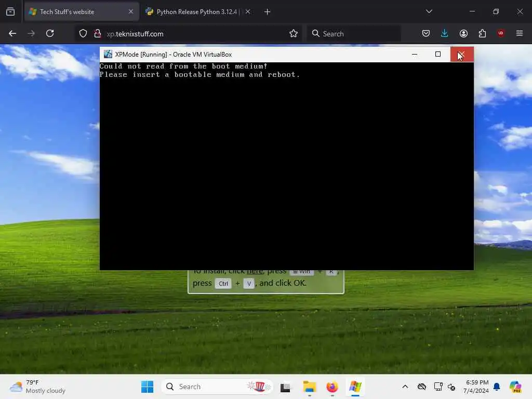Viewport: 532px width, 399px height.
Task: Open the extensions puzzle icon
Action: 482,33
